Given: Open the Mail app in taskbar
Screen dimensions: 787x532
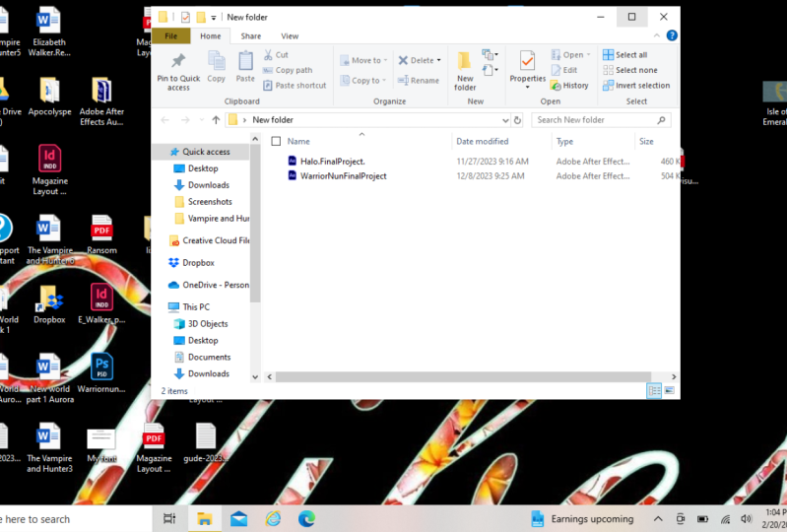Looking at the screenshot, I should click(239, 518).
